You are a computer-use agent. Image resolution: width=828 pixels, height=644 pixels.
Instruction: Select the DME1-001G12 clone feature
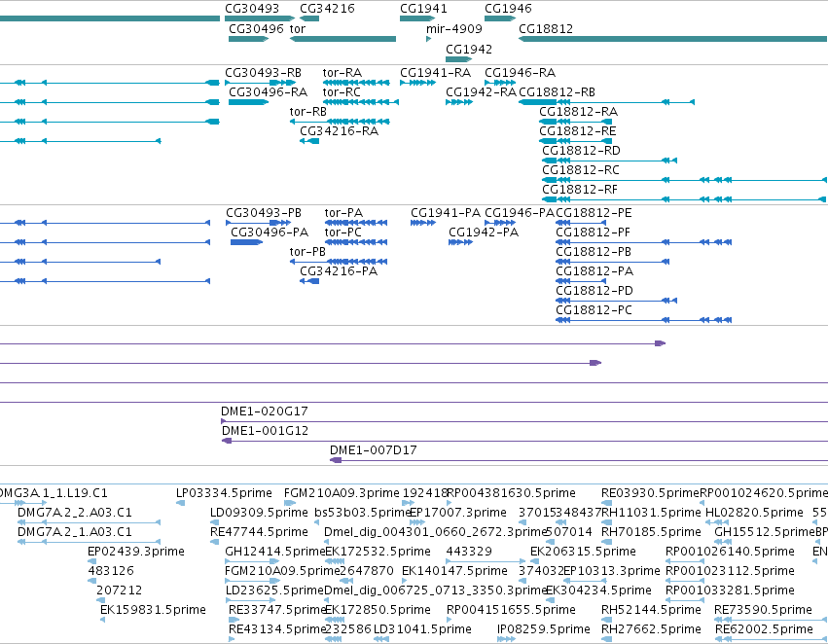pyautogui.click(x=524, y=442)
